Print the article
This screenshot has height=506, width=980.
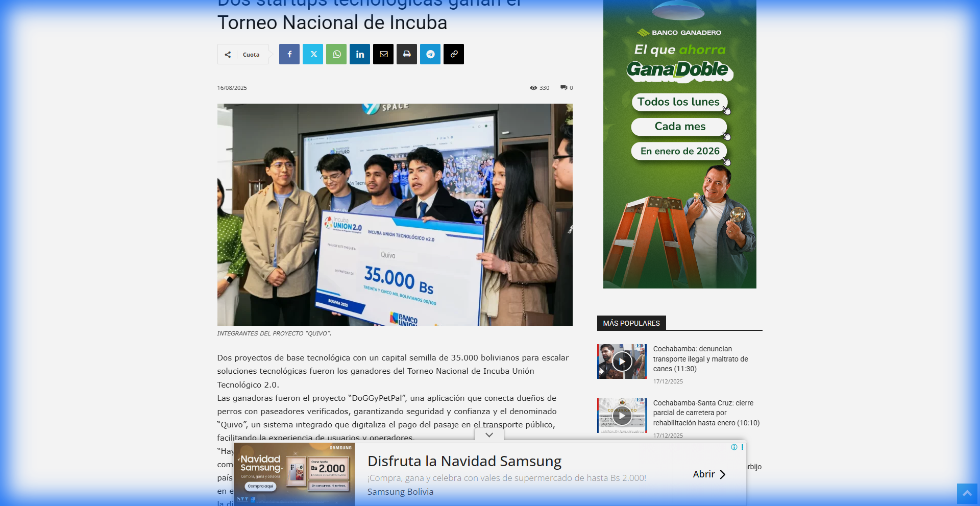(407, 54)
